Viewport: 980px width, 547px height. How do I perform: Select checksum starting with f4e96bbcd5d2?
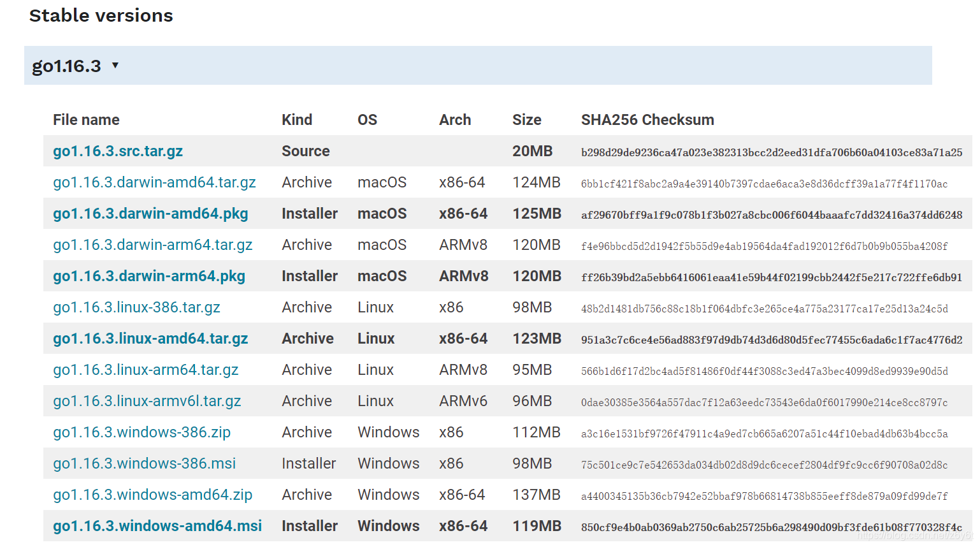[x=765, y=246]
